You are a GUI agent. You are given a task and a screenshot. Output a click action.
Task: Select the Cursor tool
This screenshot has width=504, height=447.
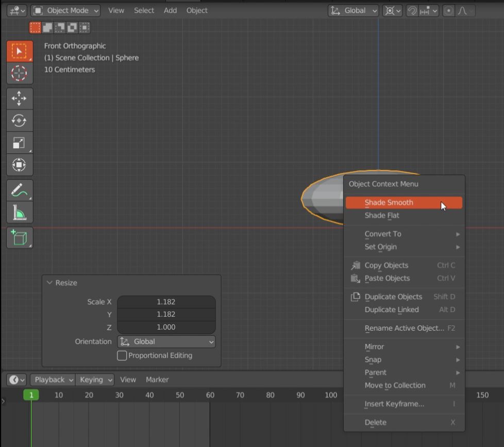(19, 73)
